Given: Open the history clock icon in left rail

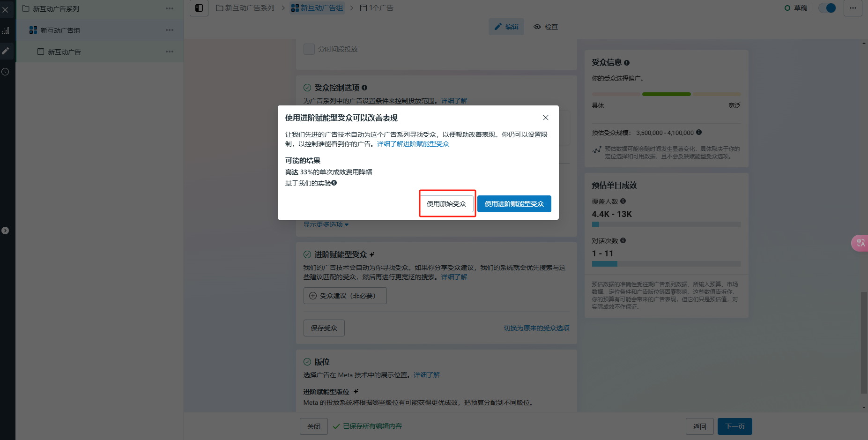Looking at the screenshot, I should pos(5,72).
